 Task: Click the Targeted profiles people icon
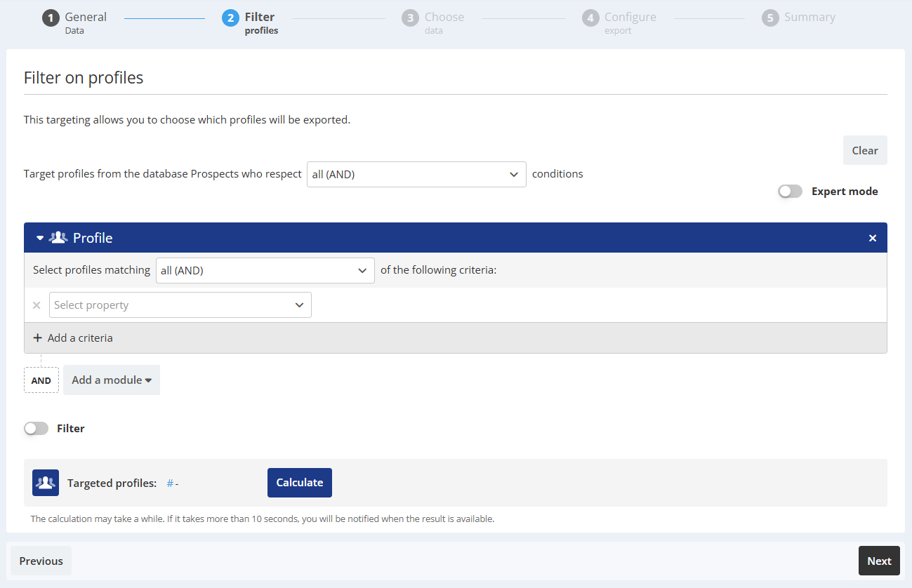[46, 483]
